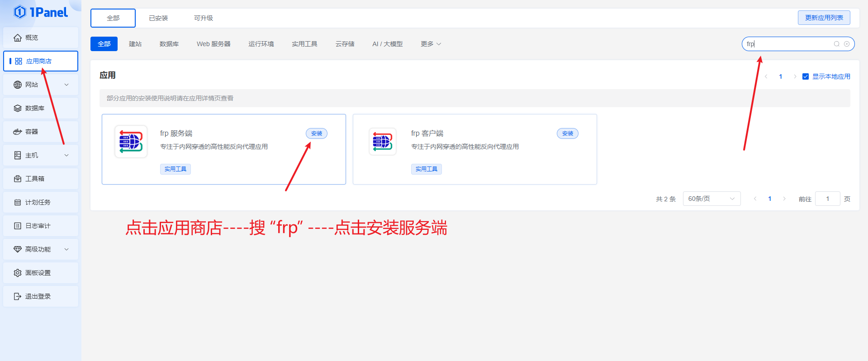Switch to the 已安装 tab
The width and height of the screenshot is (868, 361).
[158, 18]
